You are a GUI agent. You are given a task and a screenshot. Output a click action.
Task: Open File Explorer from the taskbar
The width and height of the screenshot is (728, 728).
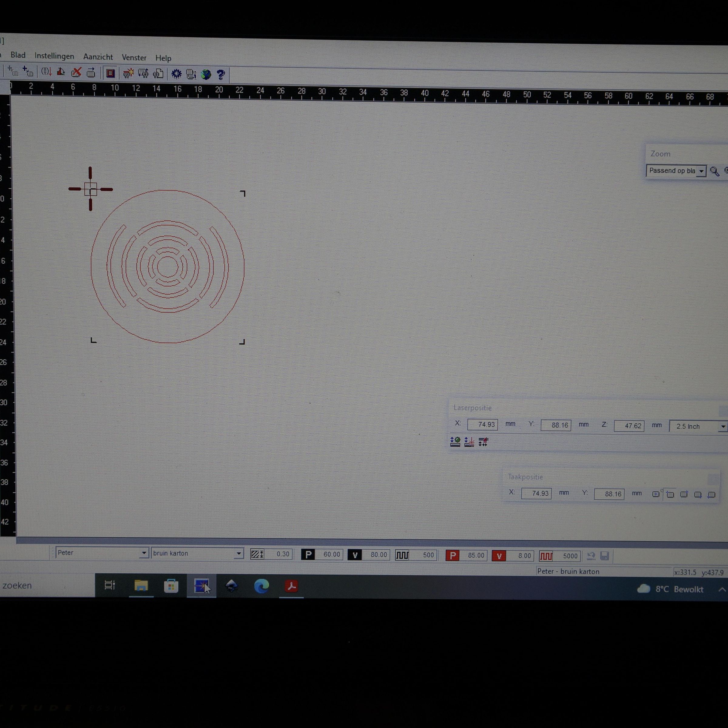click(x=141, y=586)
